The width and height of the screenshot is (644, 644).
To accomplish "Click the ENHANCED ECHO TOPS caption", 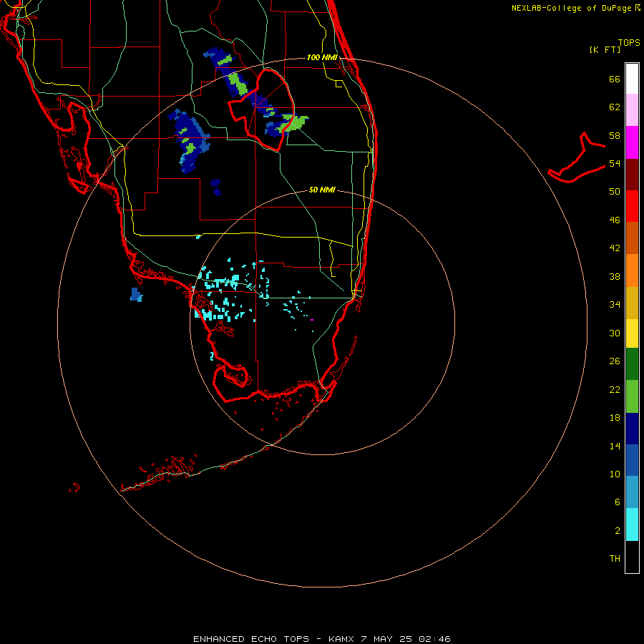I will coord(251,639).
